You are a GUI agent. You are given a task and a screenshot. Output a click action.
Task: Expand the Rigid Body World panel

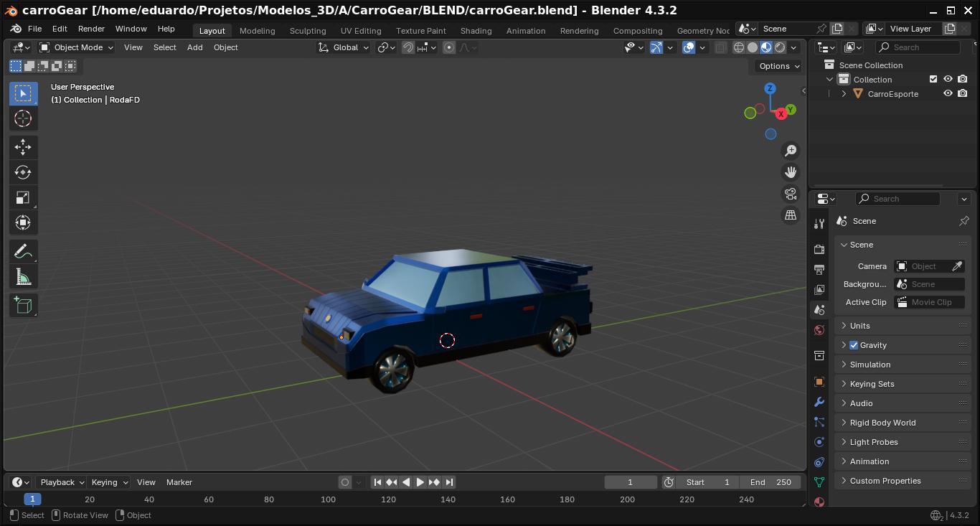pos(903,423)
